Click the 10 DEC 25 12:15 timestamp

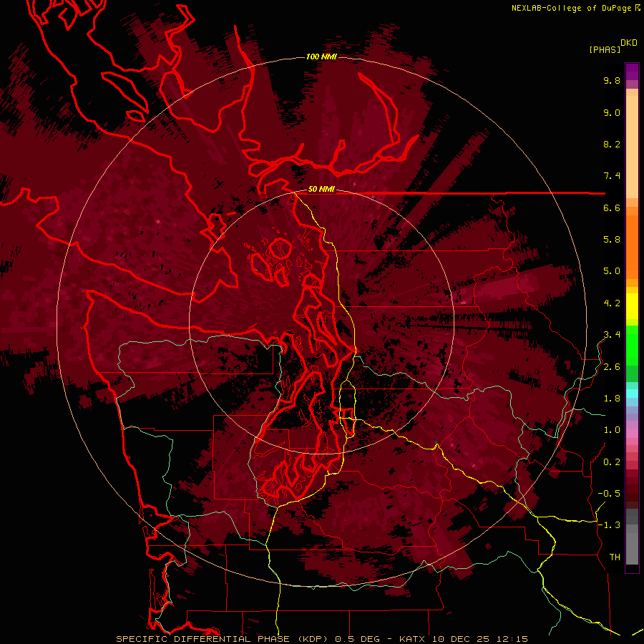coord(479,639)
